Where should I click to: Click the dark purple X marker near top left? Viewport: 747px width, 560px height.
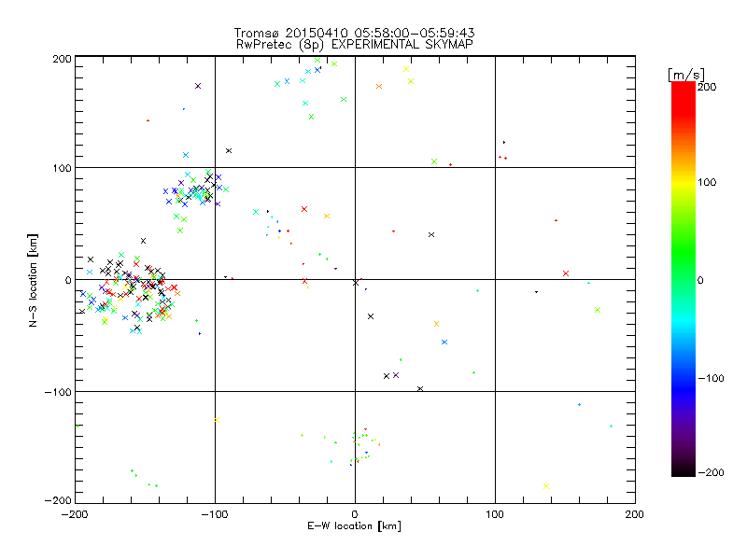198,86
